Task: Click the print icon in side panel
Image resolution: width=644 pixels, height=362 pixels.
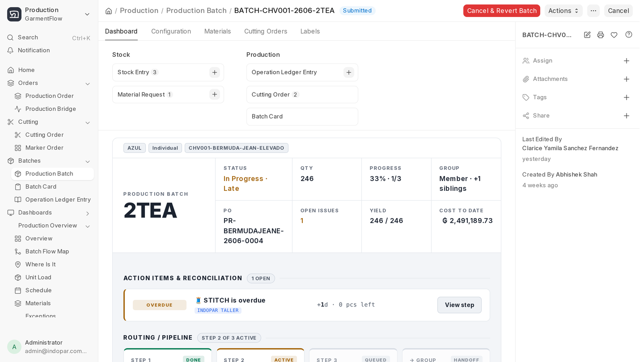Action: [601, 35]
